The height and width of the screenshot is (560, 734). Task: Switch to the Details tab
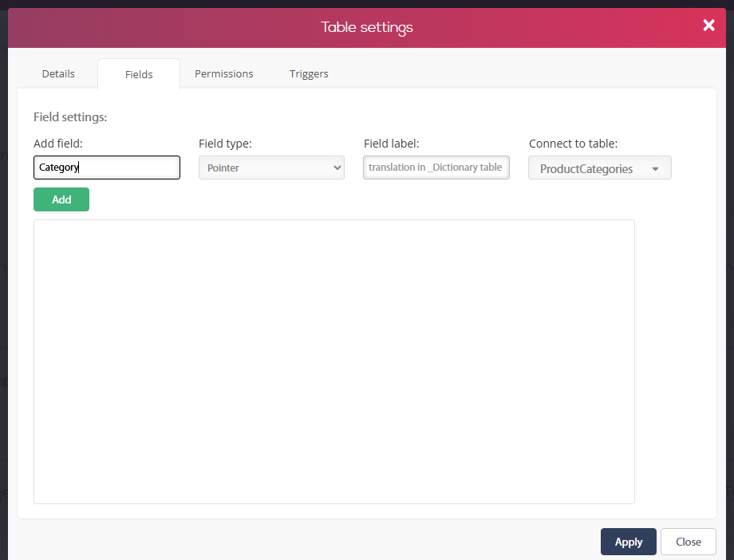click(x=58, y=74)
